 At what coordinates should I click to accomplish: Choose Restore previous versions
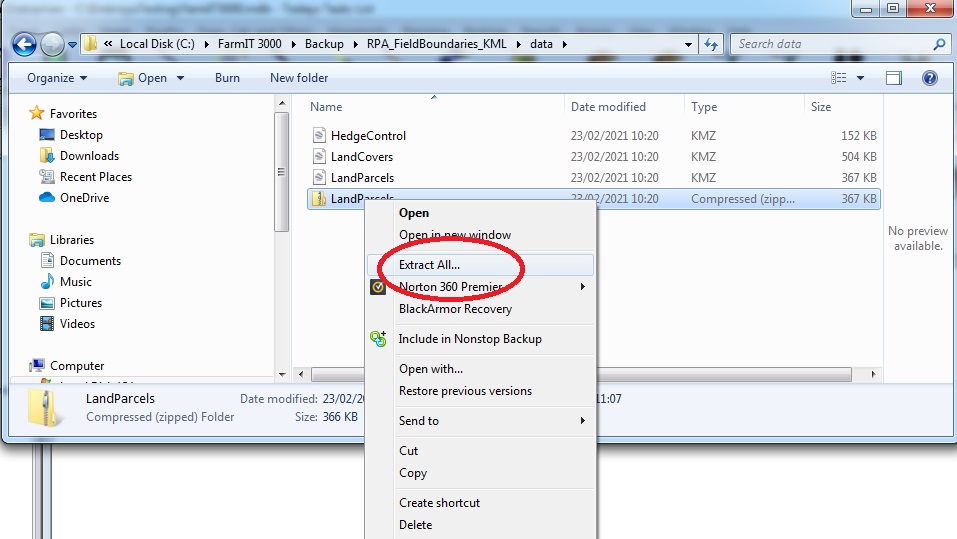465,391
